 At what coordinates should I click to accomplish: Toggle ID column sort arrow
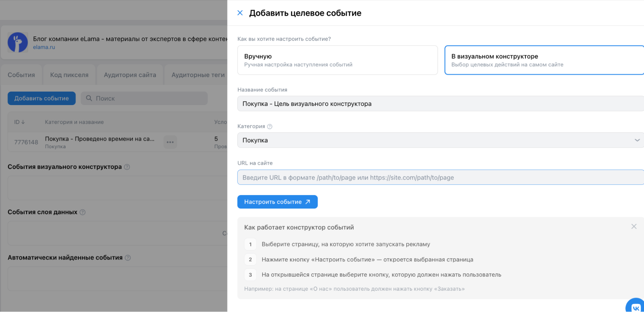tap(23, 122)
